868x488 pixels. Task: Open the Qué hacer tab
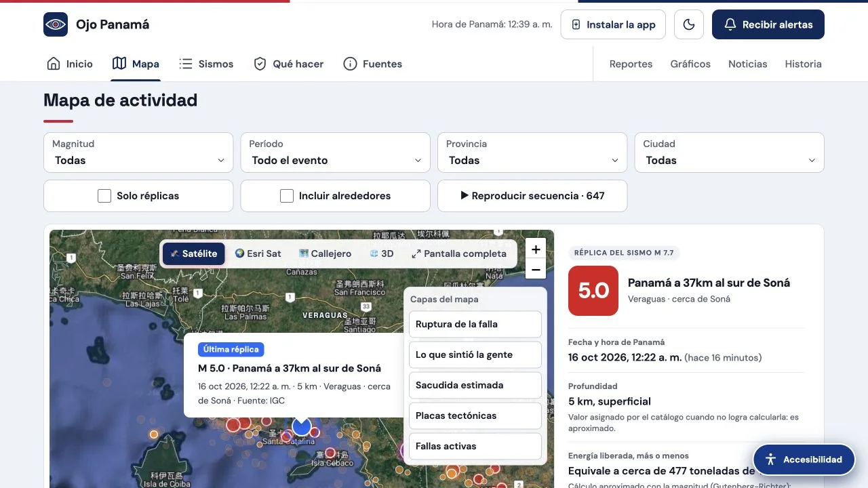(x=288, y=64)
